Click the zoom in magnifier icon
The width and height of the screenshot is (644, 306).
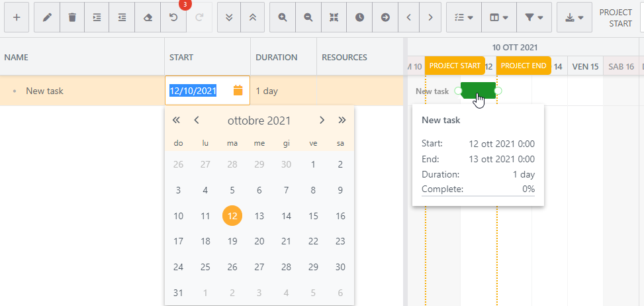tap(283, 17)
